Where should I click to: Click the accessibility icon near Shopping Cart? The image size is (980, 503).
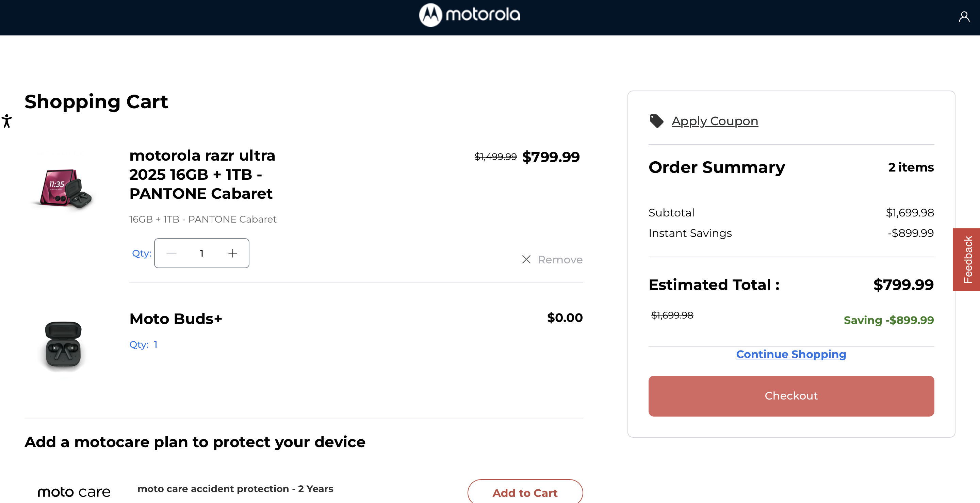click(7, 121)
